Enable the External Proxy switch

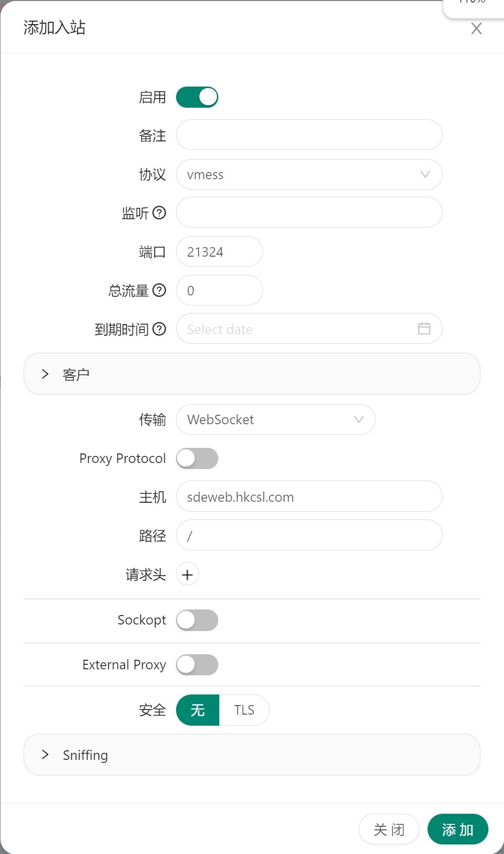[197, 665]
